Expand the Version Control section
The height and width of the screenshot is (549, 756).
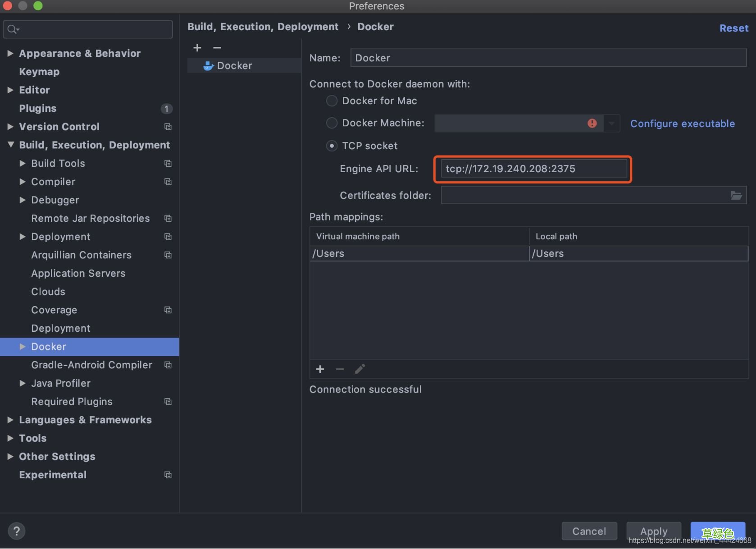pyautogui.click(x=10, y=127)
